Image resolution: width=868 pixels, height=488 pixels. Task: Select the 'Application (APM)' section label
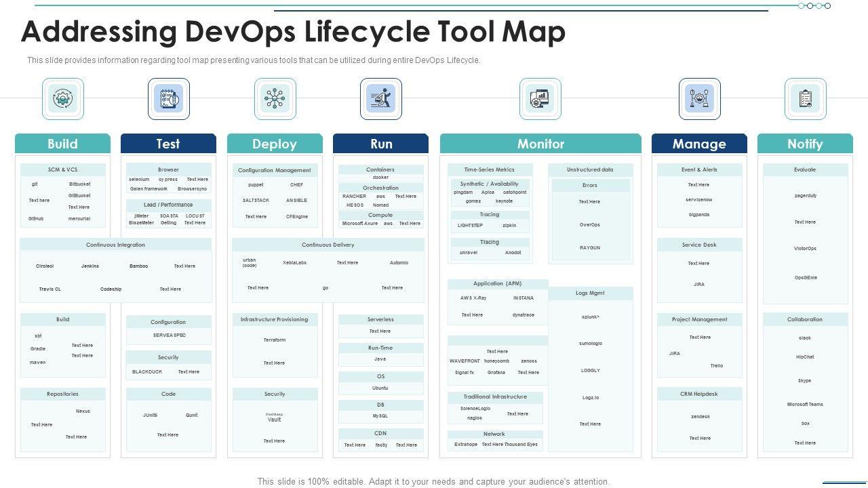(x=498, y=283)
